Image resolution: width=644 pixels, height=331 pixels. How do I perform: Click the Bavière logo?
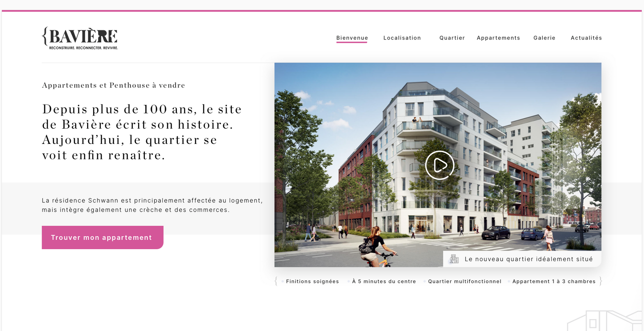[80, 38]
